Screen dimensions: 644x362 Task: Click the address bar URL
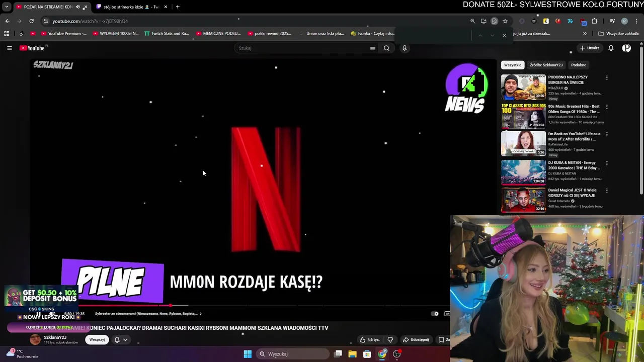90,21
